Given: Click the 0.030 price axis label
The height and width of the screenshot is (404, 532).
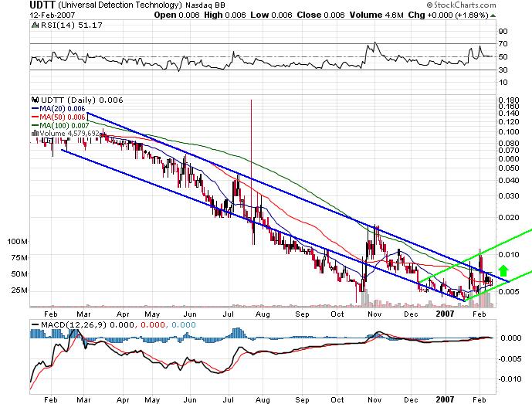Looking at the screenshot, I should click(509, 196).
